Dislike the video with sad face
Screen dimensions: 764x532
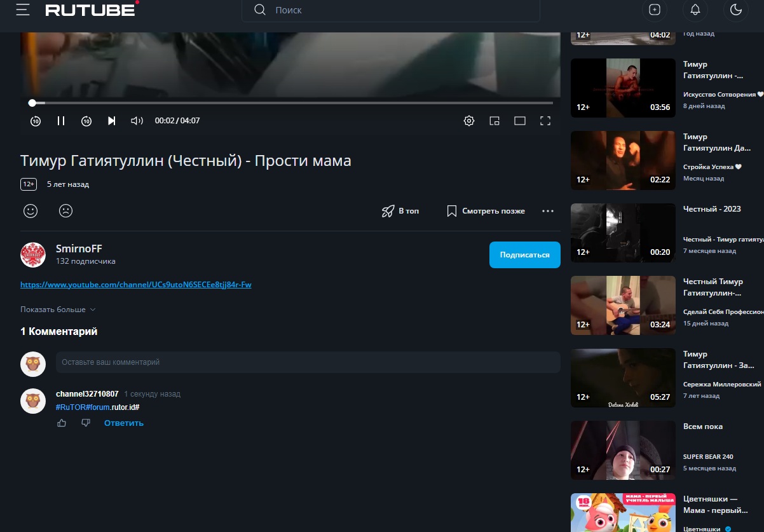coord(65,210)
